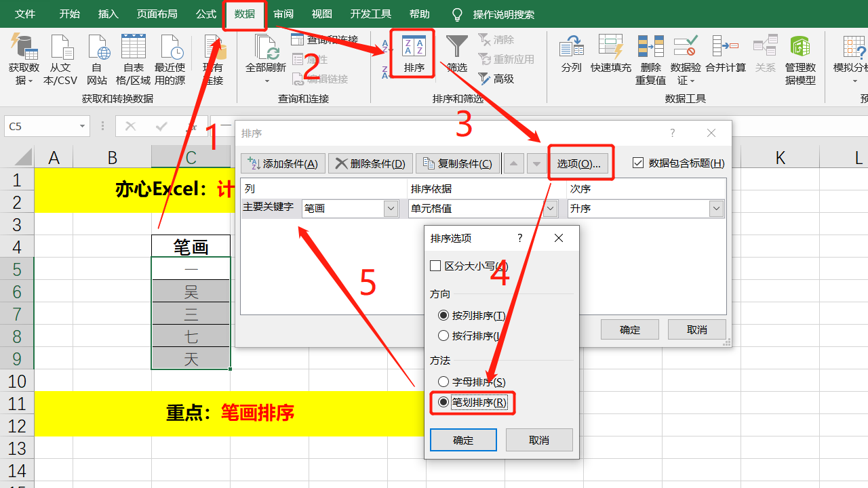868x488 pixels.
Task: Click sort ascending A-Z icon
Action: [385, 46]
